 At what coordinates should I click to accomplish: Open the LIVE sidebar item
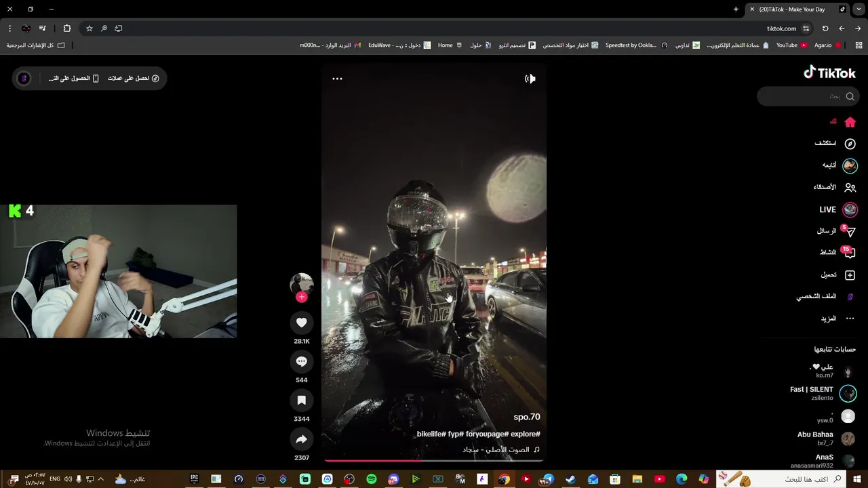(838, 209)
